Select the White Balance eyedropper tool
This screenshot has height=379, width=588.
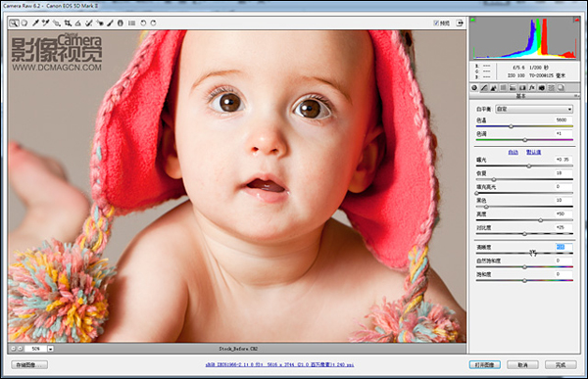pyautogui.click(x=35, y=24)
